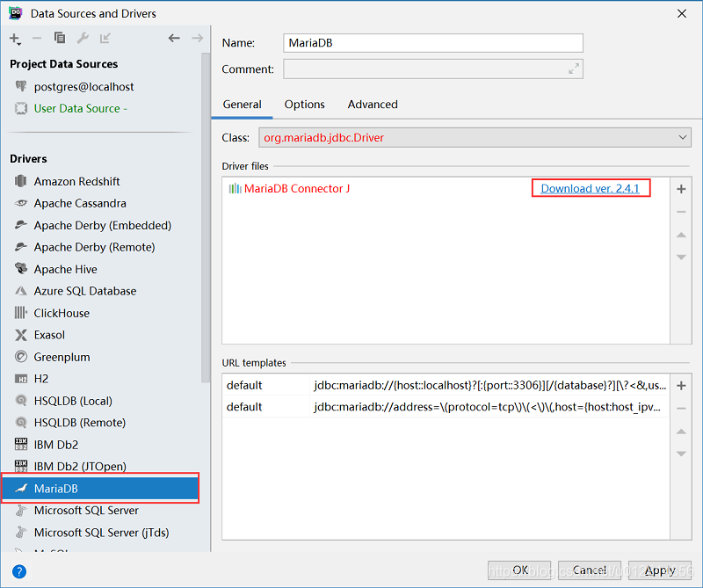Move driver file up arrow
Screen dimensions: 703x588
681,235
